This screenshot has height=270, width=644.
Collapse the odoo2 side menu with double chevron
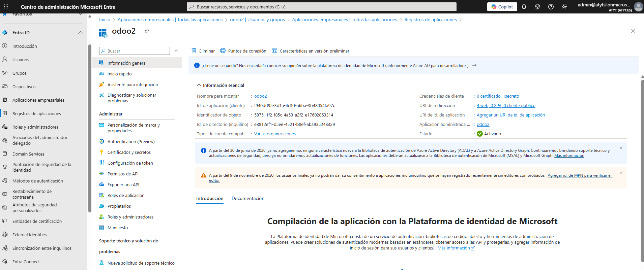coord(176,51)
